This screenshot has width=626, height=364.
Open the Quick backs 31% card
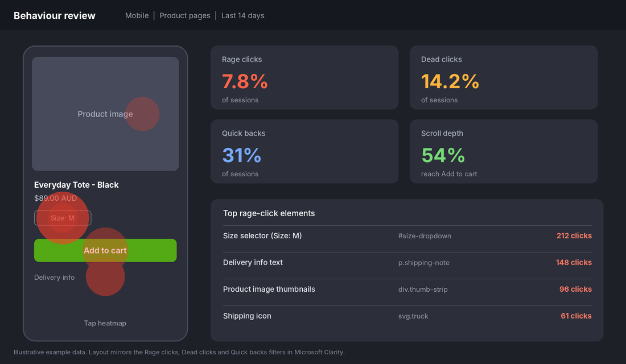[x=304, y=151]
